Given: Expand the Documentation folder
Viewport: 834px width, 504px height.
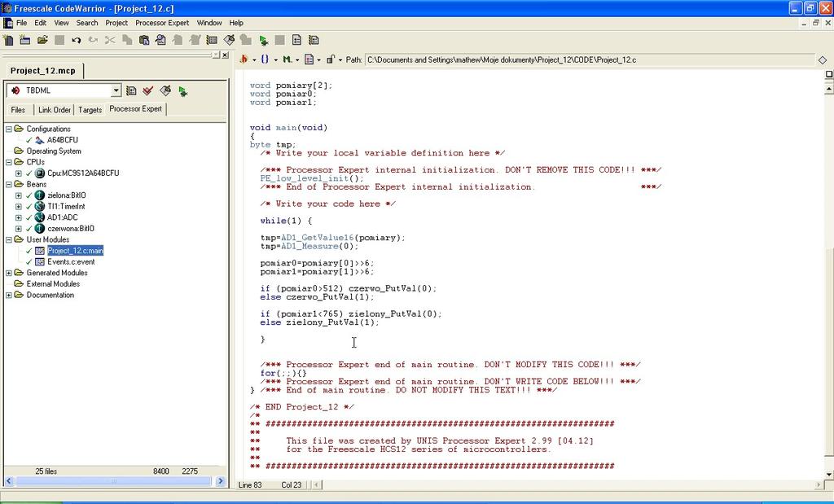Looking at the screenshot, I should pos(8,295).
